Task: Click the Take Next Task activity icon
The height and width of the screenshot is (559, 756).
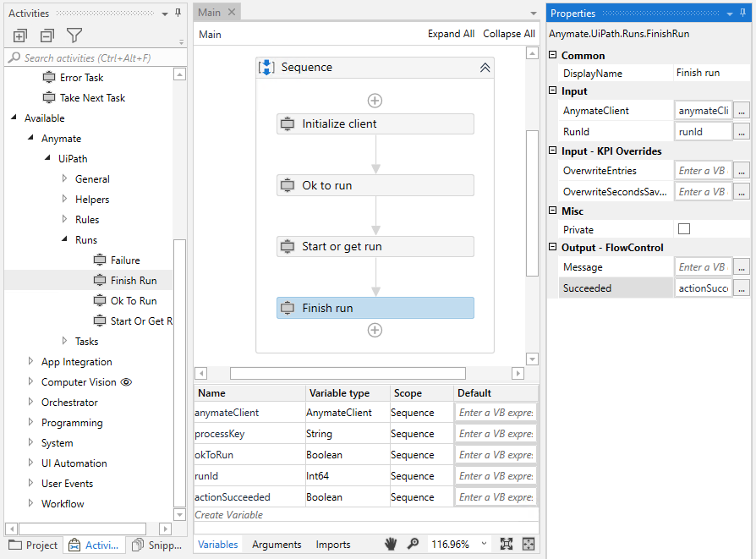Action: click(x=49, y=97)
